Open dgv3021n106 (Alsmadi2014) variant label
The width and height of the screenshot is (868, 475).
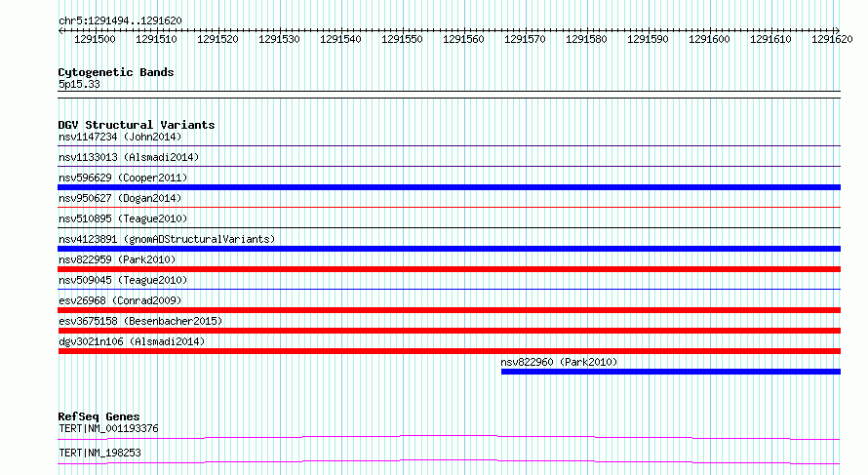click(x=132, y=341)
